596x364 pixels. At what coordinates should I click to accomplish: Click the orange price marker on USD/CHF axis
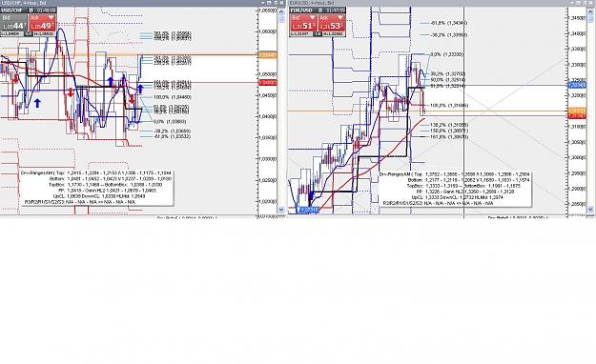(x=268, y=55)
